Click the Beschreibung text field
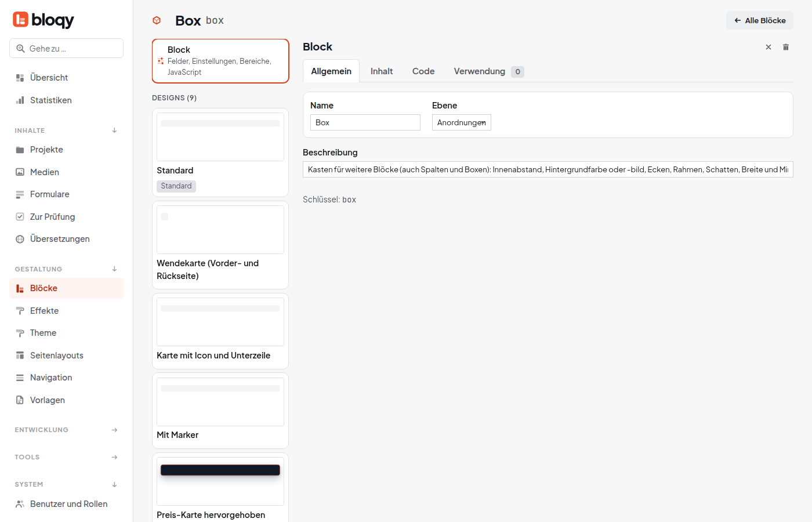 coord(548,169)
